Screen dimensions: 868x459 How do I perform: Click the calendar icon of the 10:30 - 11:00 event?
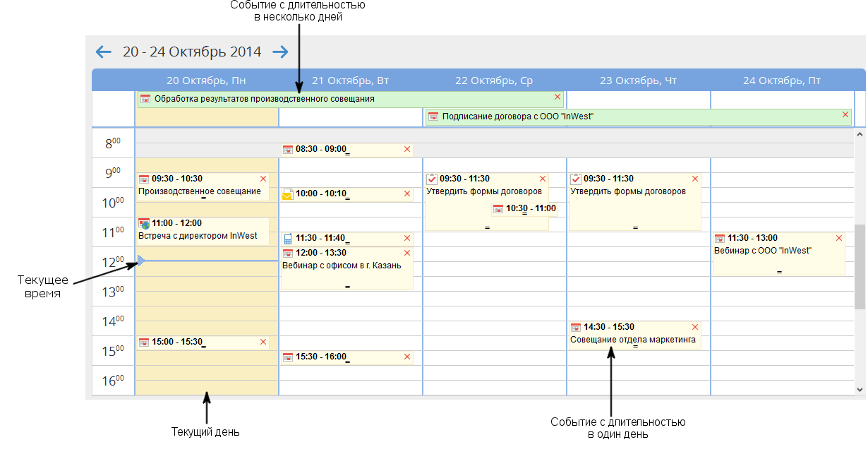[498, 209]
